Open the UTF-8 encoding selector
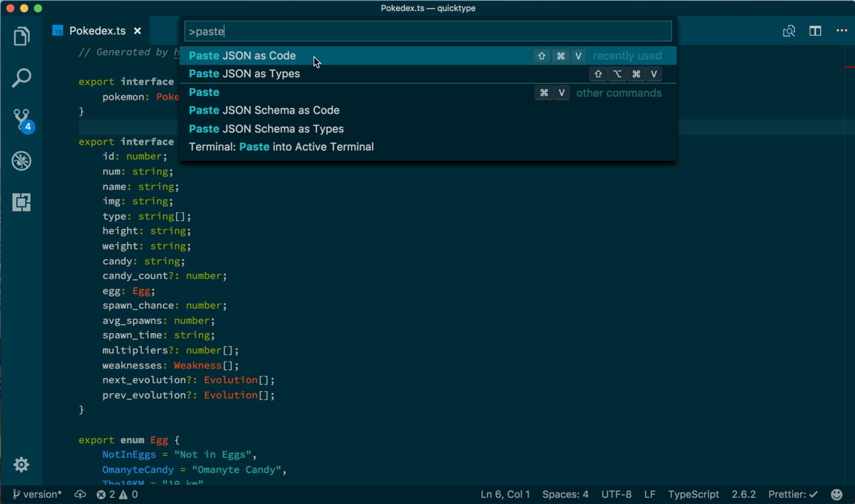 coord(616,494)
